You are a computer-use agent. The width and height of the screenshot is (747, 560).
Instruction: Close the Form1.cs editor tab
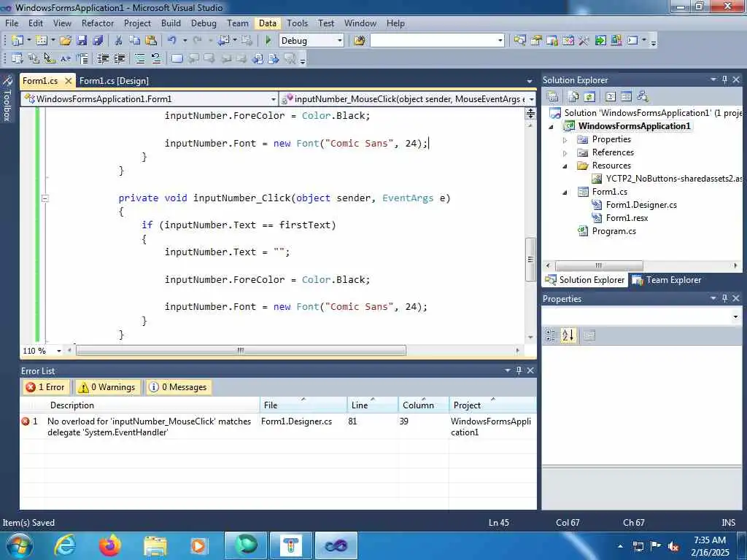coord(69,81)
